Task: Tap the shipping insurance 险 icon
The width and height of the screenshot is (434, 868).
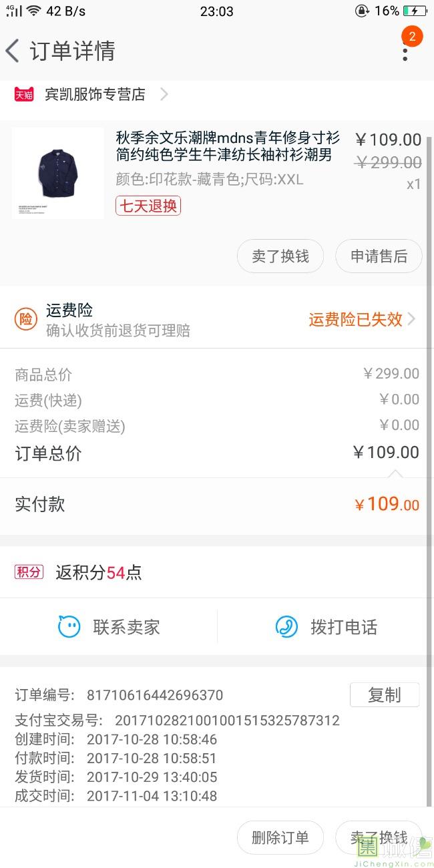Action: 25,320
